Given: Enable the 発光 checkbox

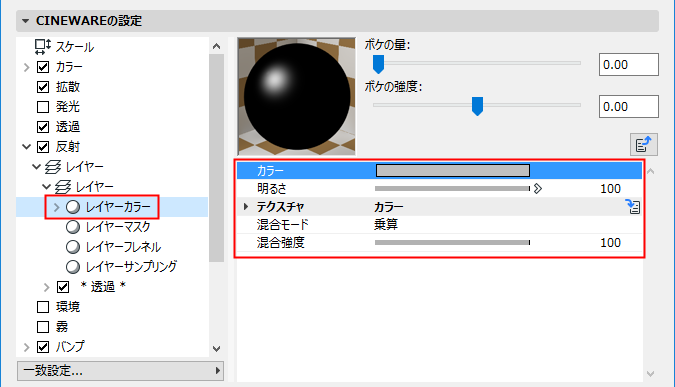Looking at the screenshot, I should (x=43, y=107).
